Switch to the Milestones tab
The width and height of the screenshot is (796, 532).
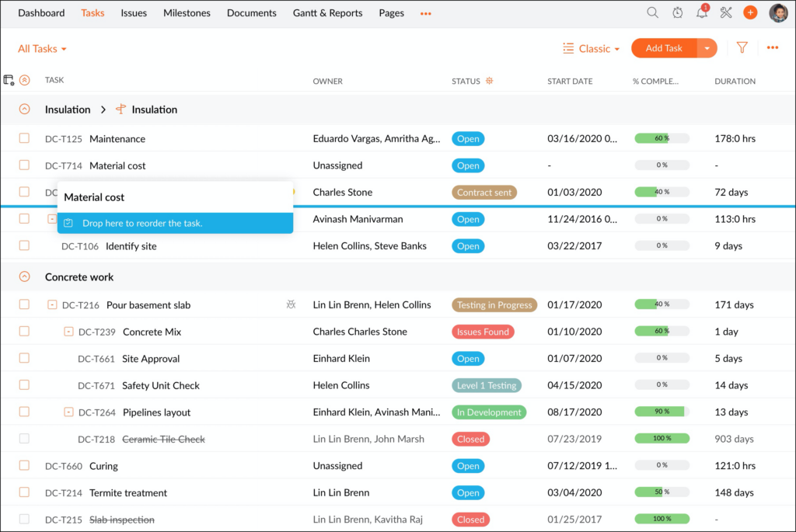[x=187, y=12]
